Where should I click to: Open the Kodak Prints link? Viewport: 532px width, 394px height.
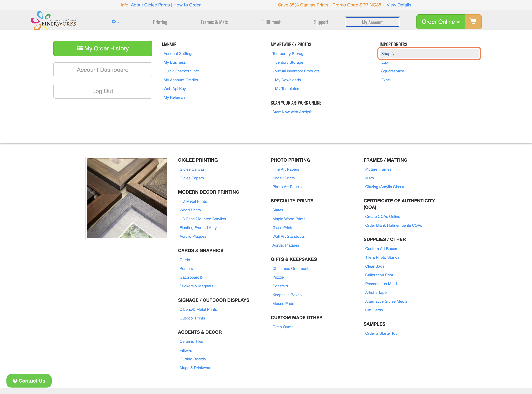click(x=283, y=178)
